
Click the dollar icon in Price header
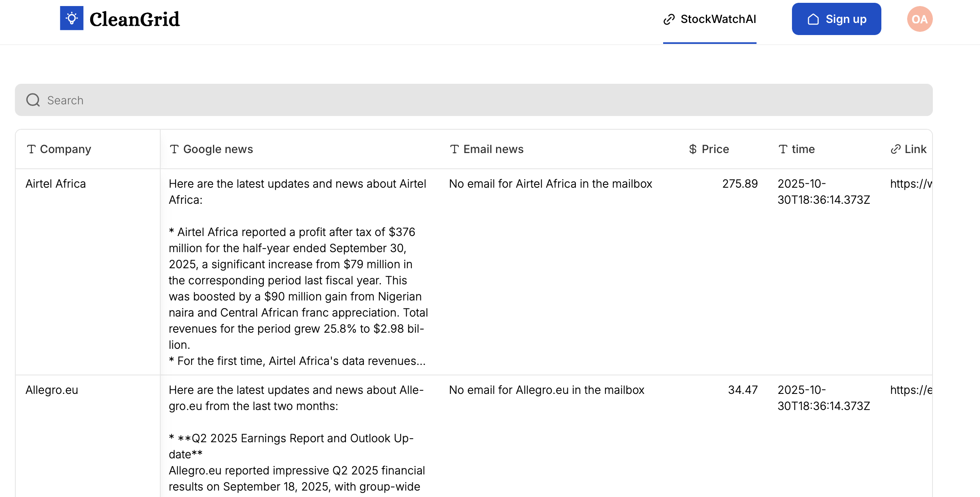point(693,149)
